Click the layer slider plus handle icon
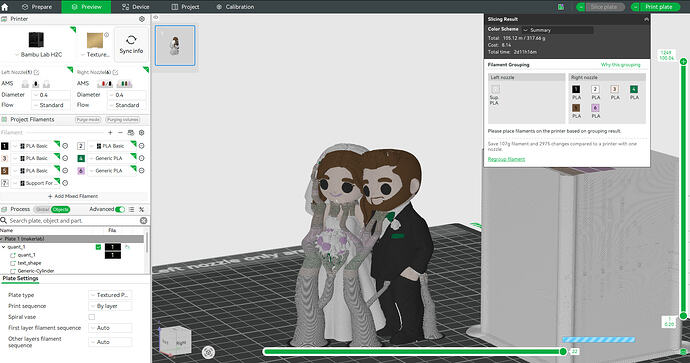The image size is (690, 363). pyautogui.click(x=683, y=62)
